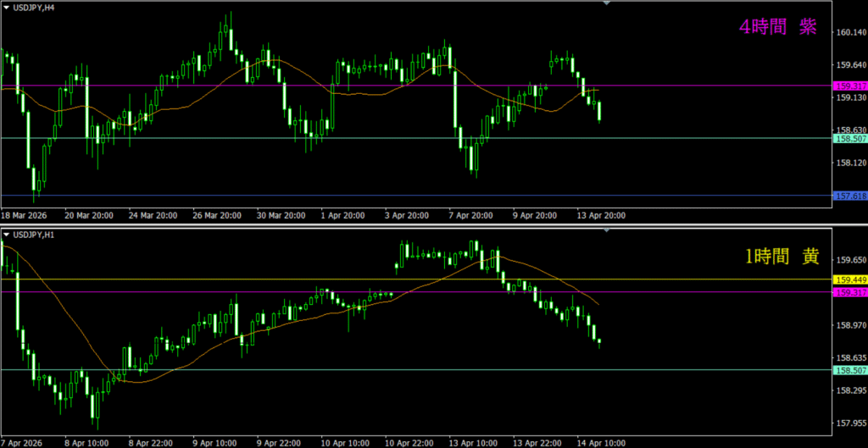Click the green 158.507 price tag on H1 chart
The width and height of the screenshot is (868, 448).
850,370
